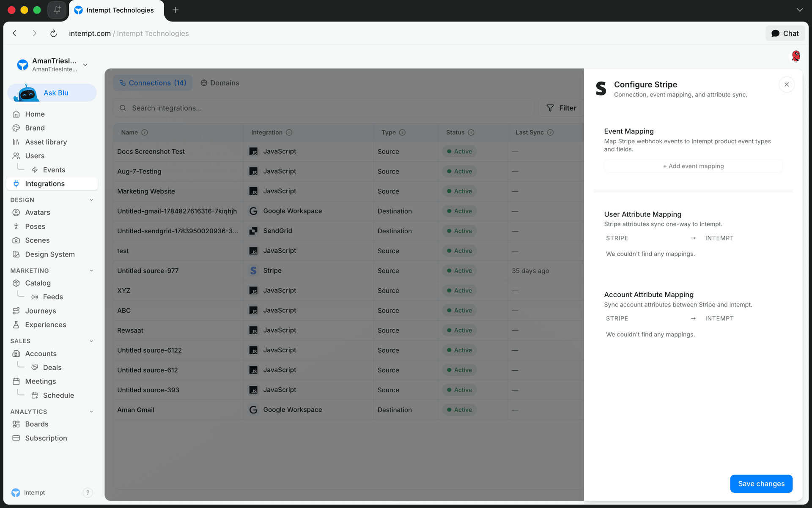Collapse the MARKETING section
The image size is (812, 508).
[91, 270]
